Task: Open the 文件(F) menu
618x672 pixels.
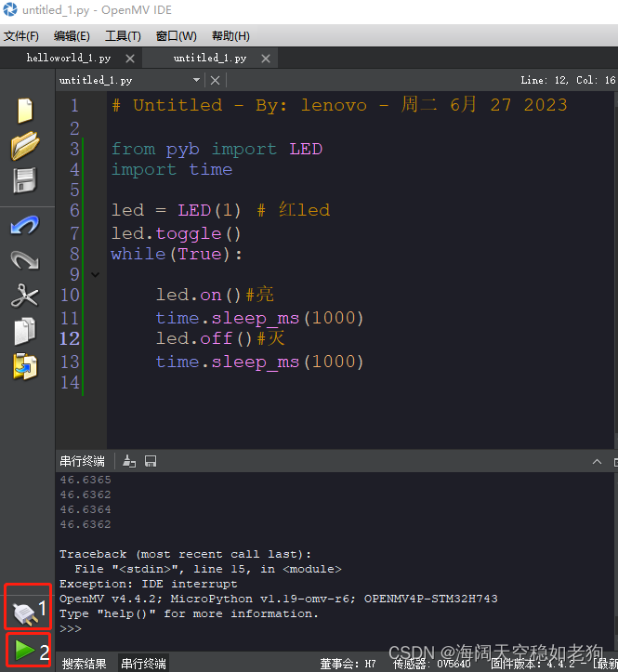Action: [x=21, y=36]
